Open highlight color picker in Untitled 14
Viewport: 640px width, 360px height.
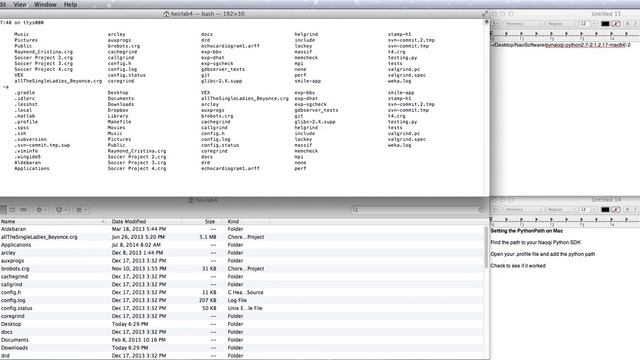(x=616, y=209)
